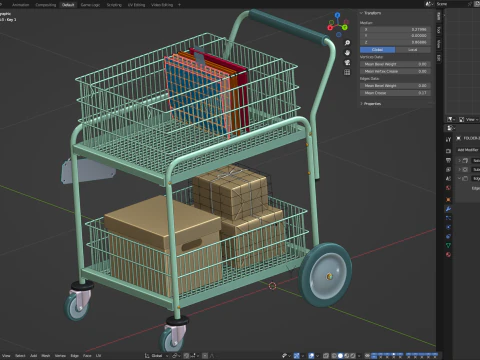
Task: Switch to the Compositing workspace tab
Action: tap(46, 5)
